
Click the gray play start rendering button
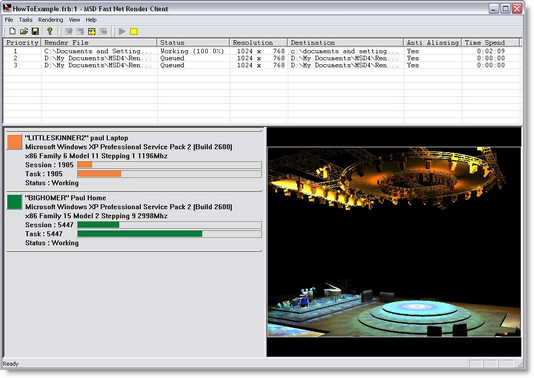122,32
